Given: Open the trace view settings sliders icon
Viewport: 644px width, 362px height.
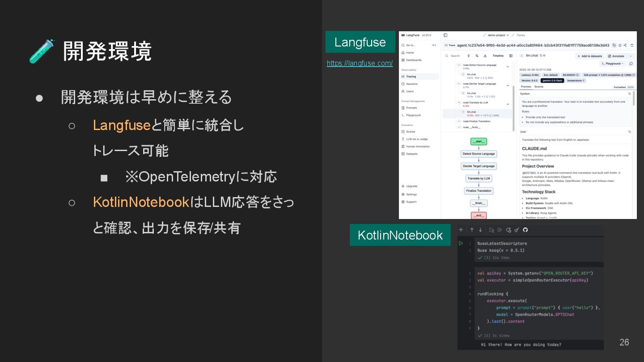Looking at the screenshot, I should tap(477, 56).
